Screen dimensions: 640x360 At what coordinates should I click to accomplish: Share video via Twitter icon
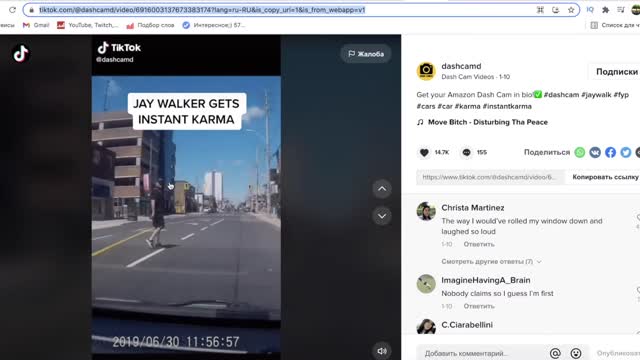click(x=626, y=152)
